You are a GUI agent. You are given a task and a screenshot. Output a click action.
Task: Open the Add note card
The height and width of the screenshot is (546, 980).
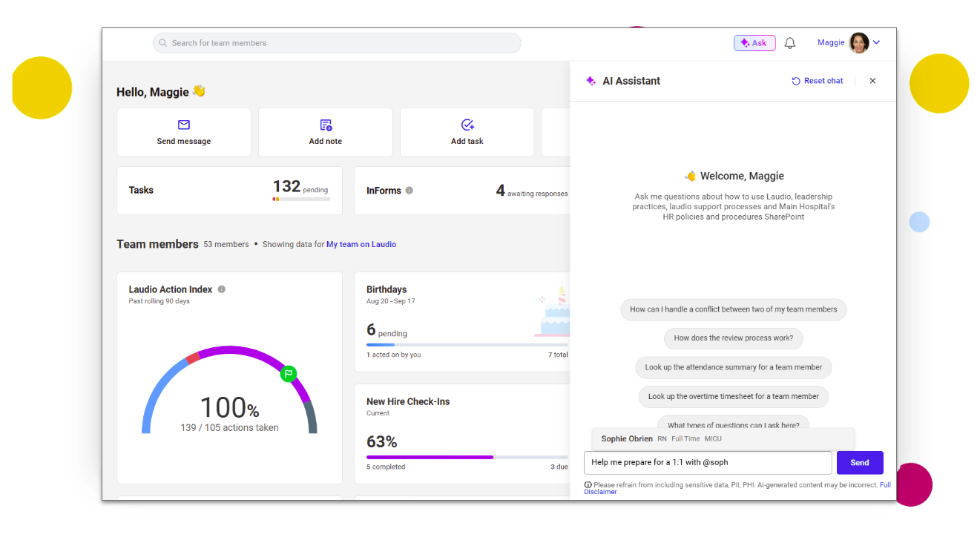[326, 132]
